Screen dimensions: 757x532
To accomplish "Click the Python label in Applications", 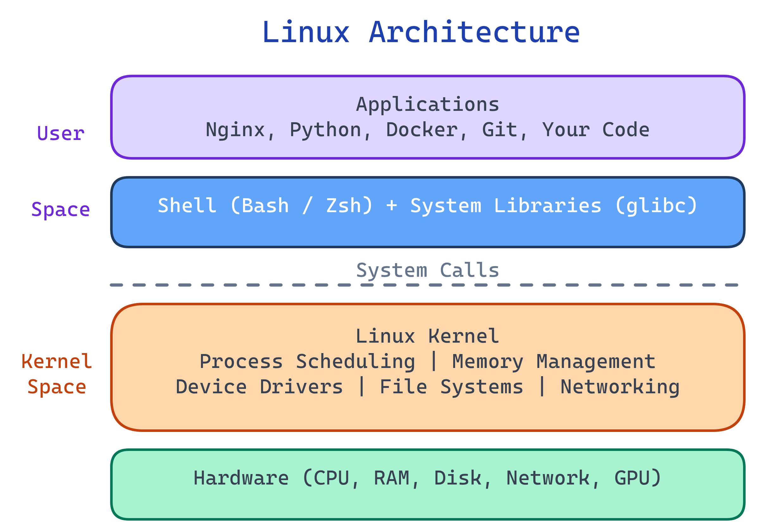I will coord(326,130).
